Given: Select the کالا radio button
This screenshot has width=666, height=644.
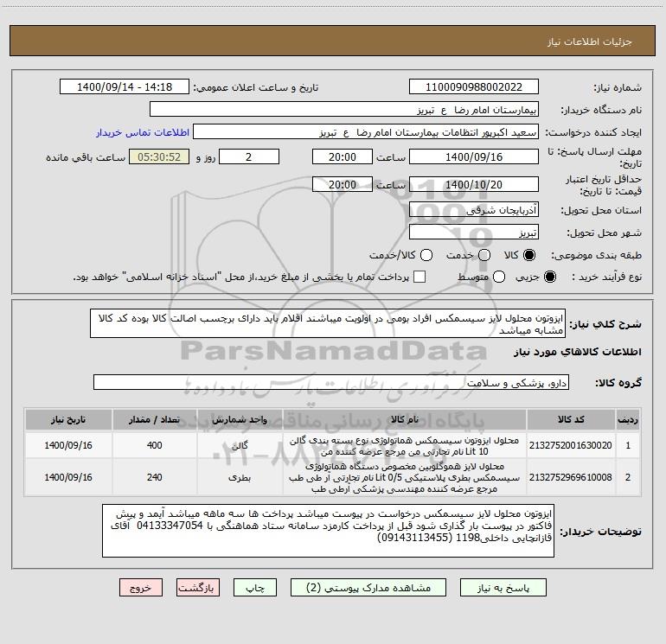Looking at the screenshot, I should (x=529, y=255).
